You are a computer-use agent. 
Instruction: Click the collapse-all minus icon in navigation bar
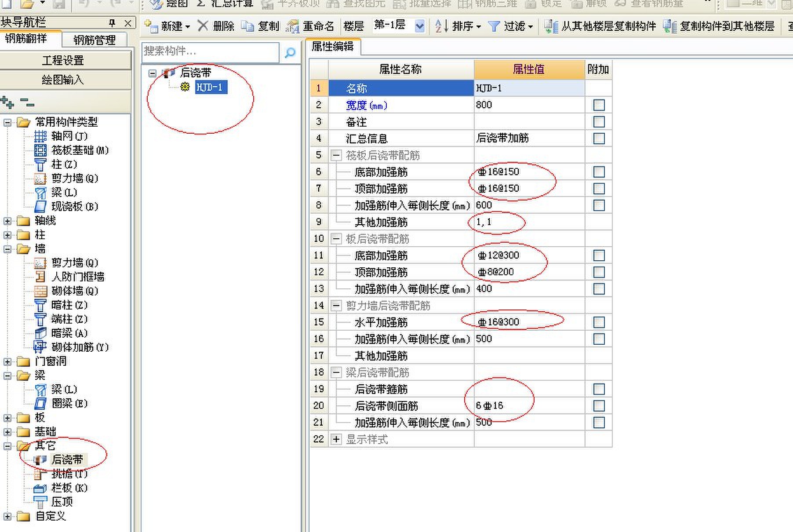(27, 104)
